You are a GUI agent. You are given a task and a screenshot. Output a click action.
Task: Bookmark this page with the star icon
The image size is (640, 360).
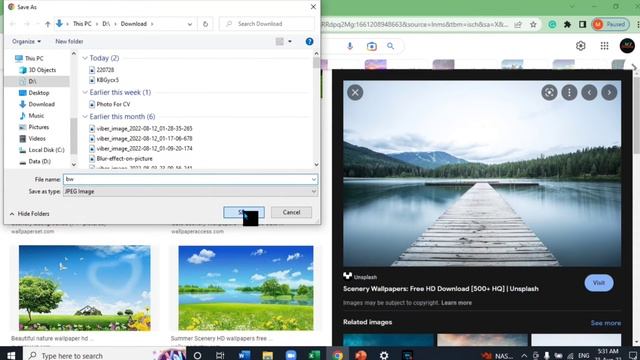point(533,24)
